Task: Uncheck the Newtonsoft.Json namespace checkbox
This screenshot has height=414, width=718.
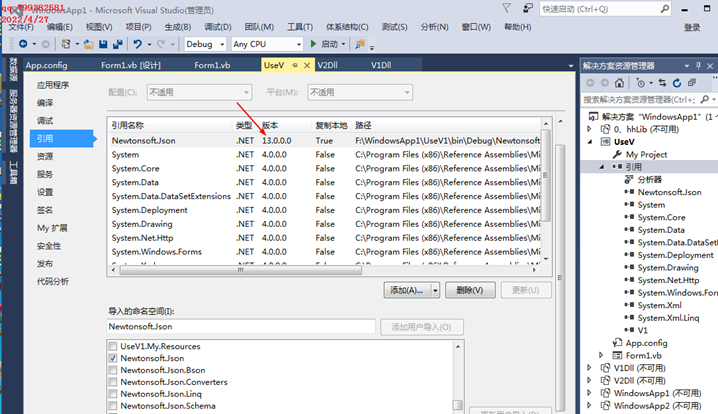Action: tap(113, 358)
